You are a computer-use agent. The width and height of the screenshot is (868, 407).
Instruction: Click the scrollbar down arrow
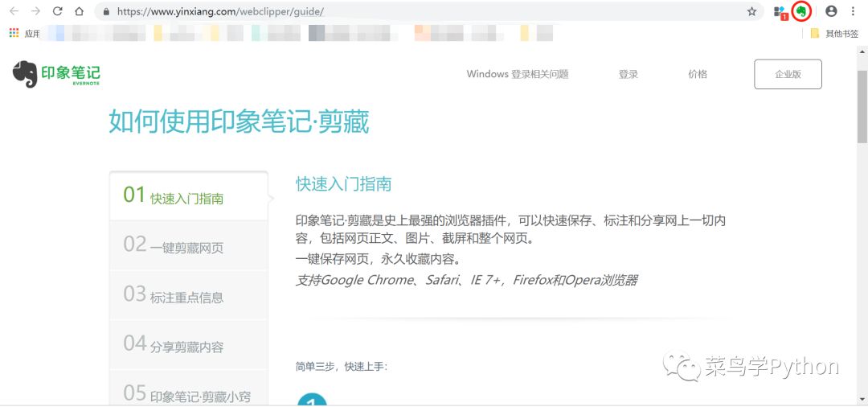[862, 399]
